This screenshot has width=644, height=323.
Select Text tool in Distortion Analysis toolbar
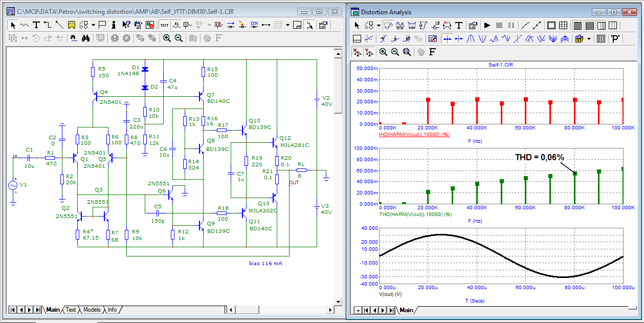(458, 26)
